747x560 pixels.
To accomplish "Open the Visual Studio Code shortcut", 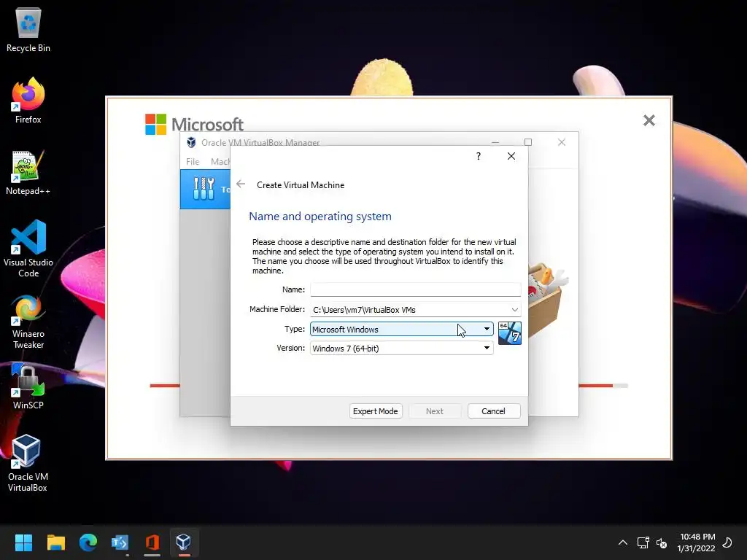I will [x=28, y=249].
